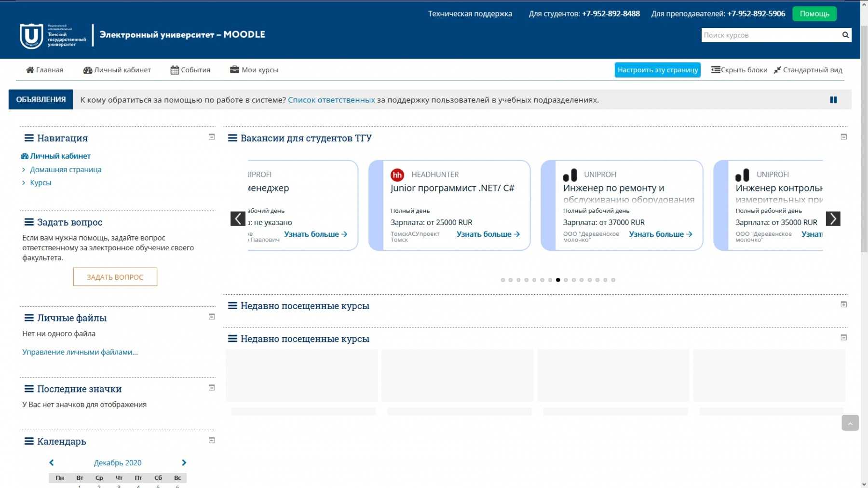Click the green Помощь button

[x=814, y=14]
